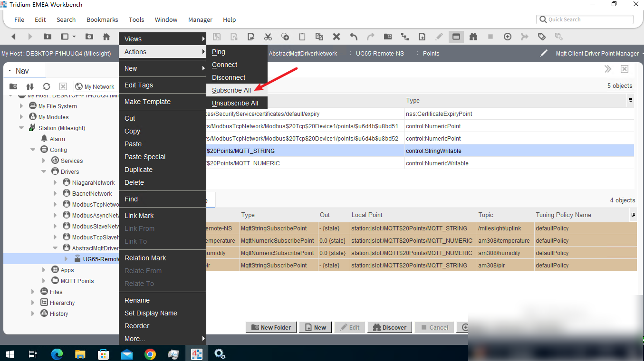
Task: Select Subscribe All in Actions submenu
Action: tap(237, 90)
